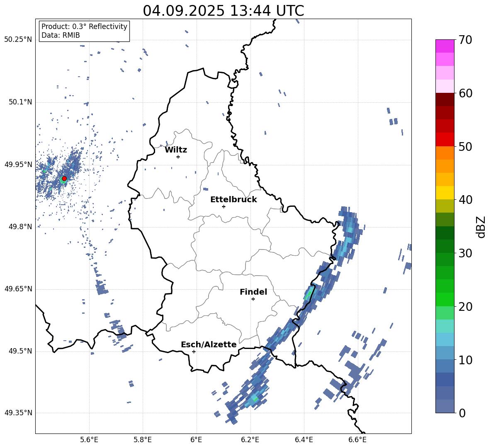This screenshot has height=448, width=491.
Task: Click the Esch/Alzette city label
Action: [209, 344]
